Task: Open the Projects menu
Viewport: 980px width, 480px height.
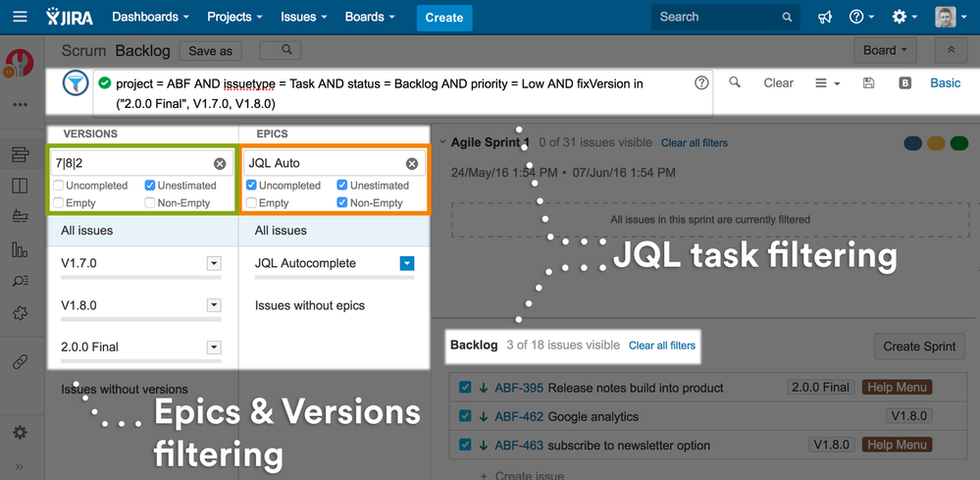Action: coord(234,17)
